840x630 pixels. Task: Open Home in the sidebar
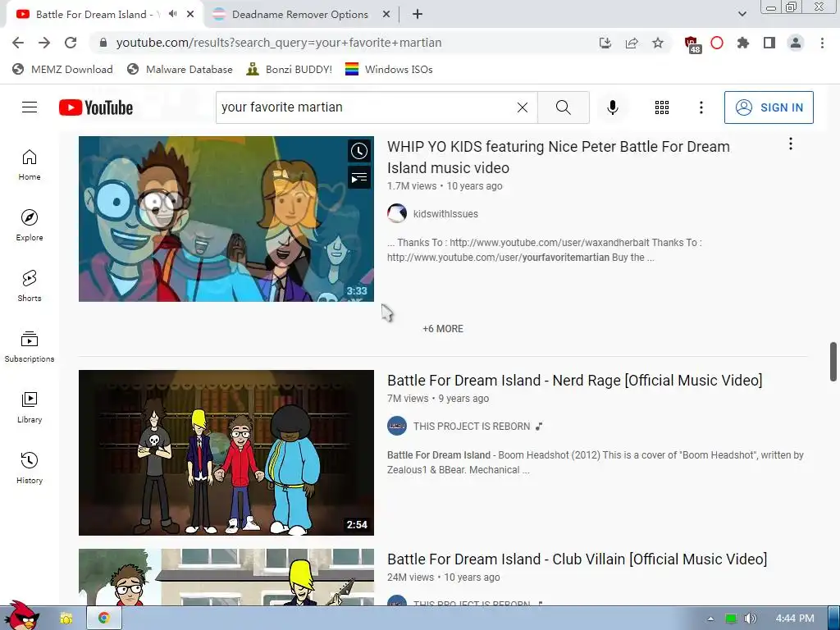point(30,164)
